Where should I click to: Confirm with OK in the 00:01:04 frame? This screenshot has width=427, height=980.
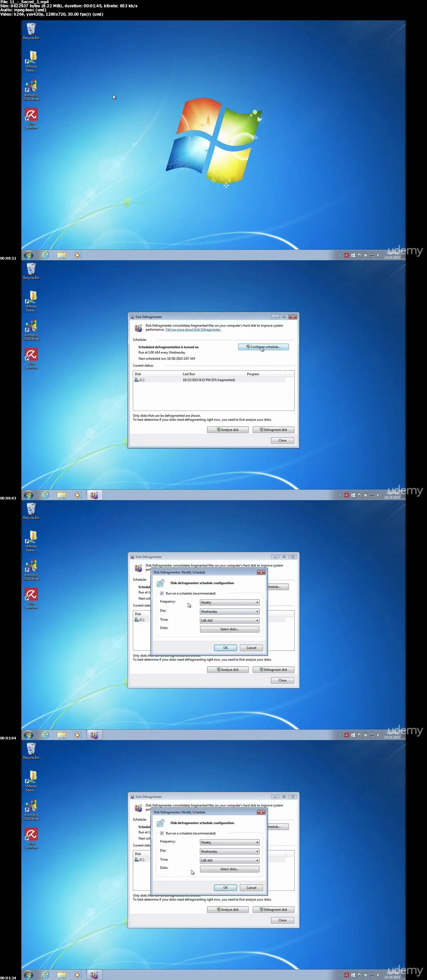(226, 648)
